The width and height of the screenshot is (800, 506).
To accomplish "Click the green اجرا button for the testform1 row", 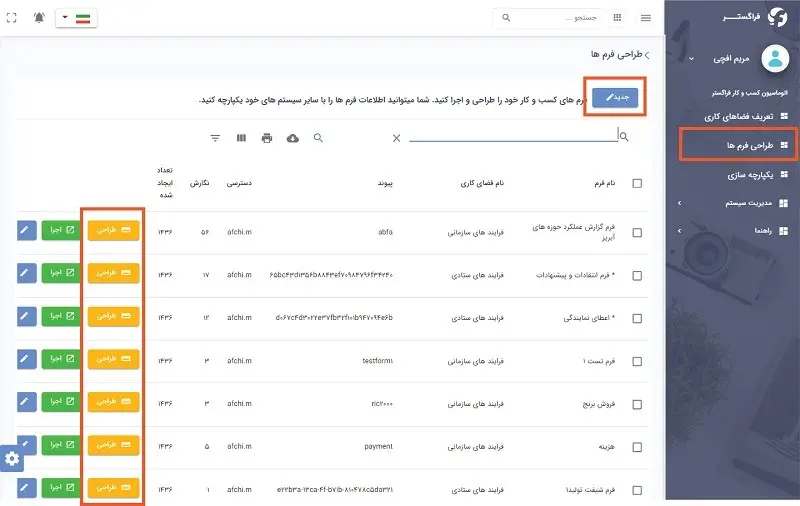I will tap(61, 359).
